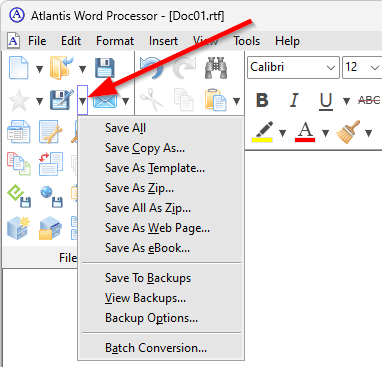Click the red and green pages icon

click(x=19, y=164)
